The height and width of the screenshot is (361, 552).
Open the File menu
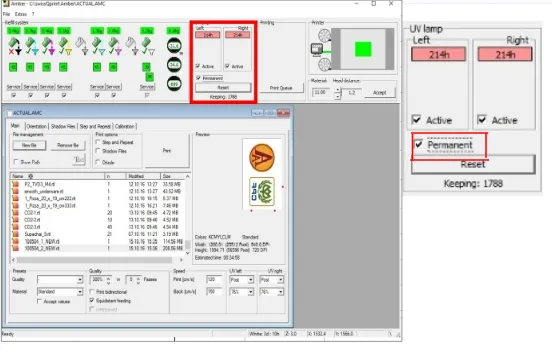tap(6, 14)
